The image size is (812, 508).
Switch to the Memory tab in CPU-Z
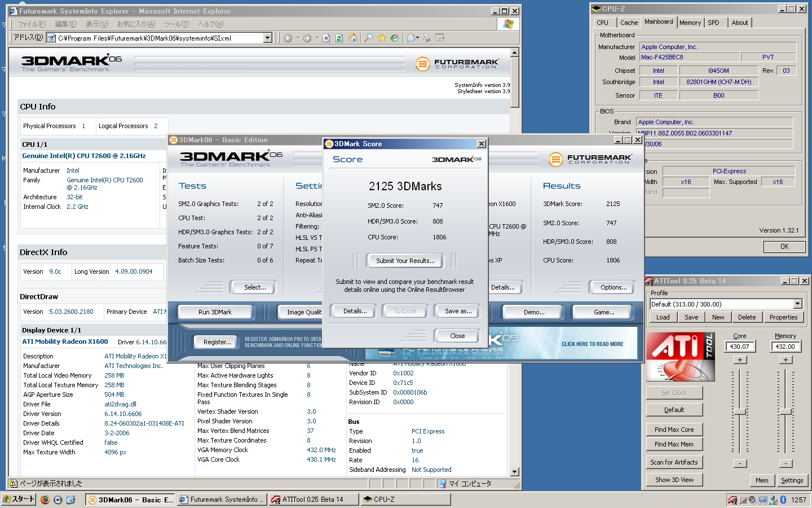point(690,23)
